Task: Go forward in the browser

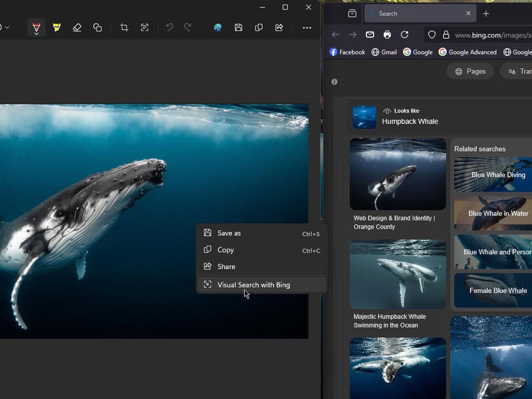Action: (352, 35)
